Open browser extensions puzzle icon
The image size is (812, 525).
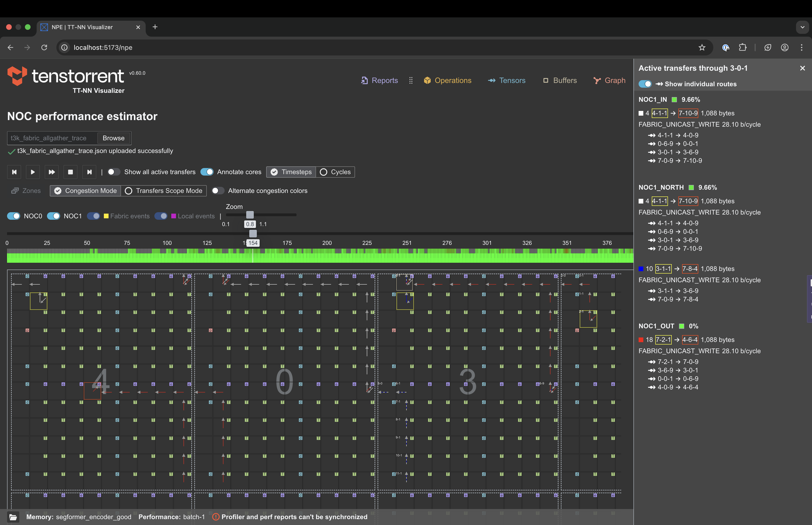743,47
